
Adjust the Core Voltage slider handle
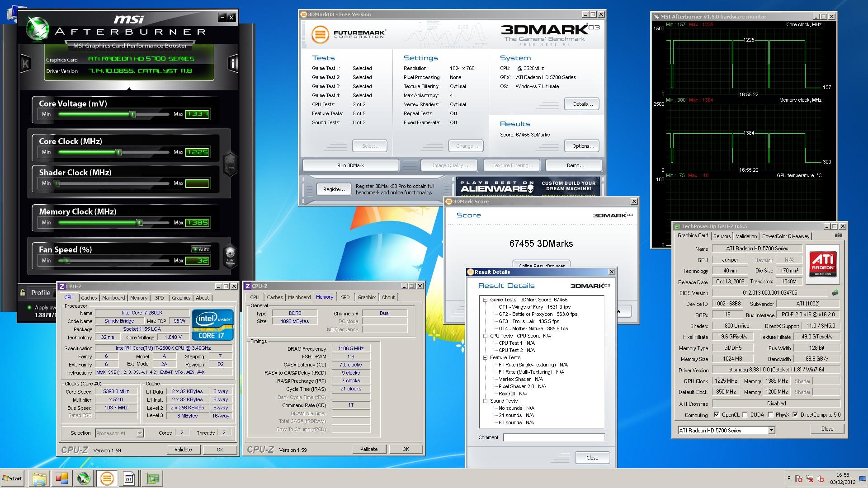[133, 114]
